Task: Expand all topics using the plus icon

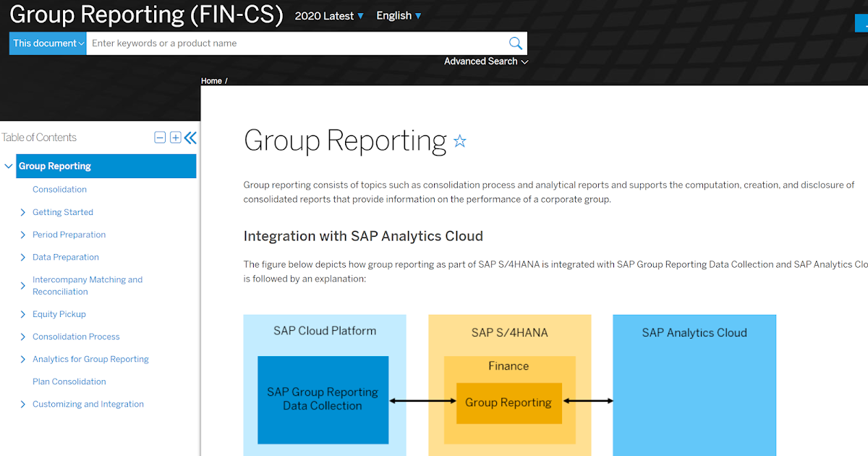Action: (175, 137)
